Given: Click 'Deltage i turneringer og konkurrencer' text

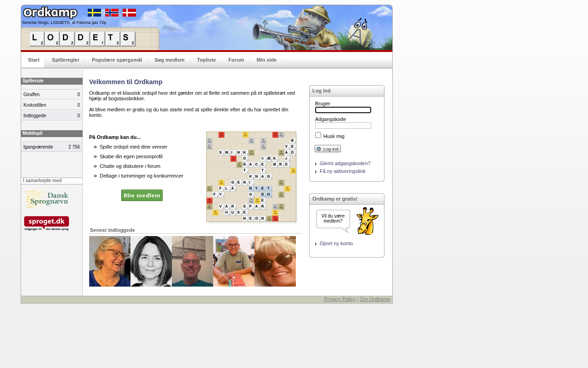Looking at the screenshot, I should pyautogui.click(x=141, y=176).
